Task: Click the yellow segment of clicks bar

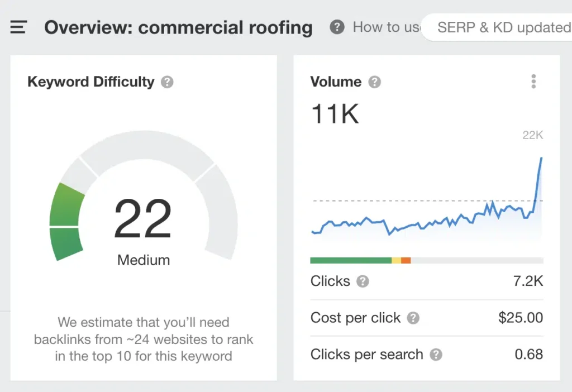Action: [396, 260]
